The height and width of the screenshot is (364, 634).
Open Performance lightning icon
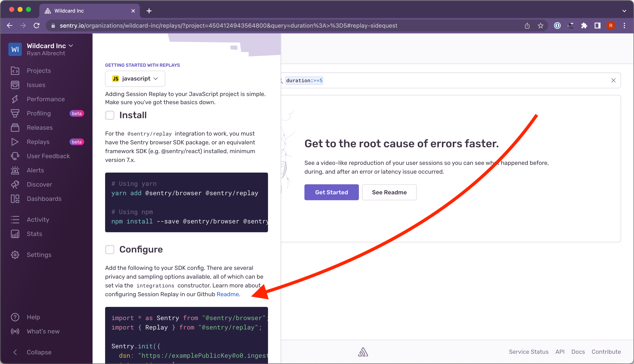(15, 99)
